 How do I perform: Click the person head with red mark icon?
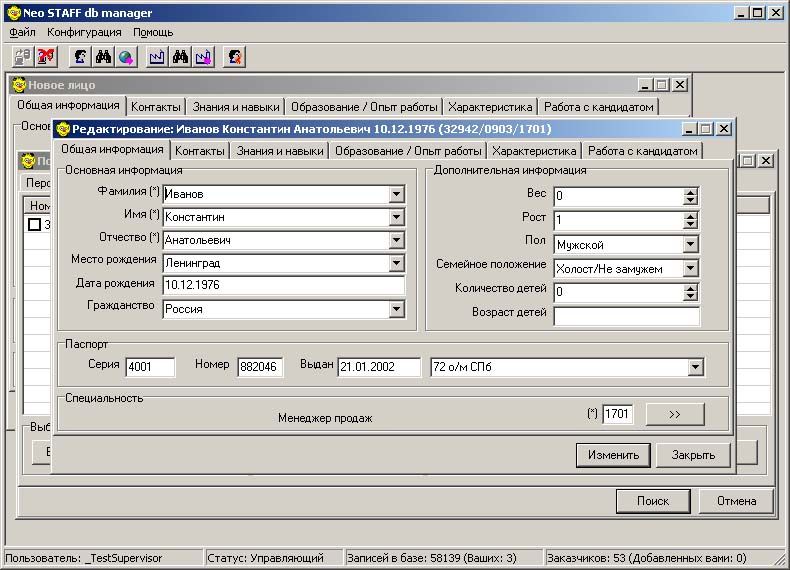tap(234, 56)
